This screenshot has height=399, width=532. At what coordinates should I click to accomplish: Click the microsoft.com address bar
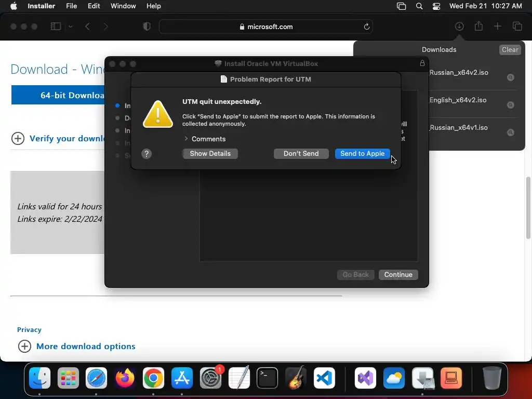click(x=266, y=26)
